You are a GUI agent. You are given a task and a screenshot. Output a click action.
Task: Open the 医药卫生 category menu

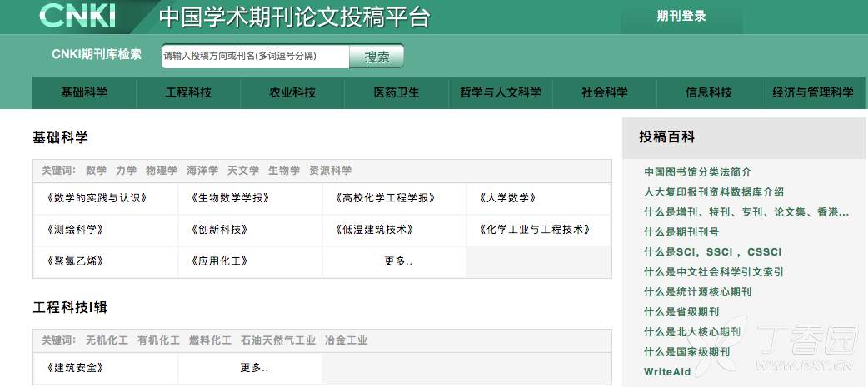click(397, 93)
